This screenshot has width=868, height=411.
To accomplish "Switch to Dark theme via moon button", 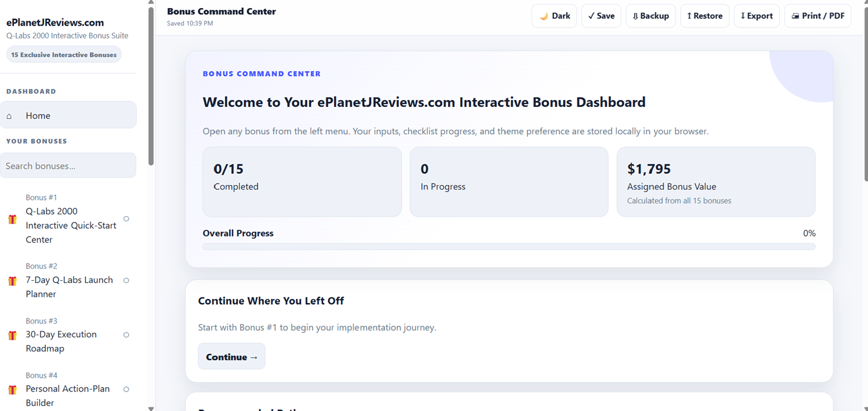I will point(554,16).
